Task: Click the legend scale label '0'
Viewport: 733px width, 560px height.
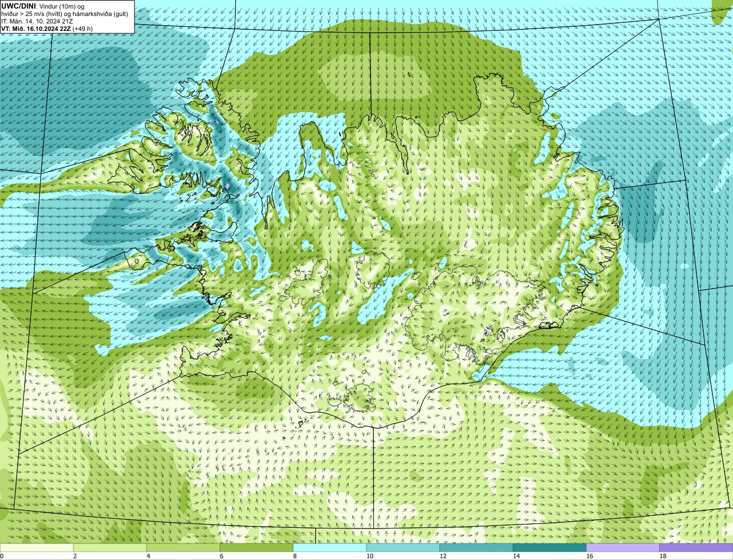Action: point(2,556)
